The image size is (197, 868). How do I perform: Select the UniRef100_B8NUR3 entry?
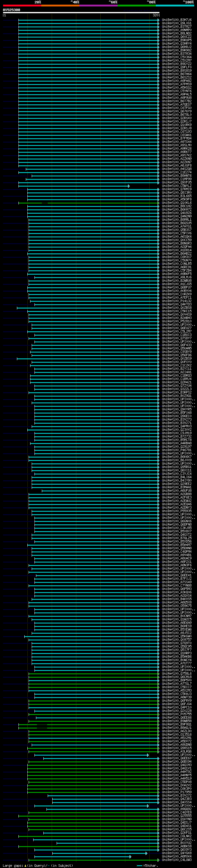(x=177, y=244)
